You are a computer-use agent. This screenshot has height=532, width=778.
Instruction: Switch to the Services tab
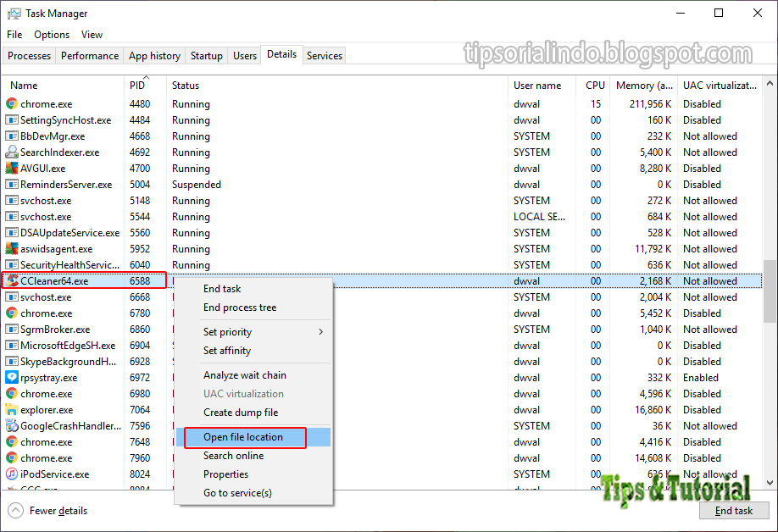point(324,54)
